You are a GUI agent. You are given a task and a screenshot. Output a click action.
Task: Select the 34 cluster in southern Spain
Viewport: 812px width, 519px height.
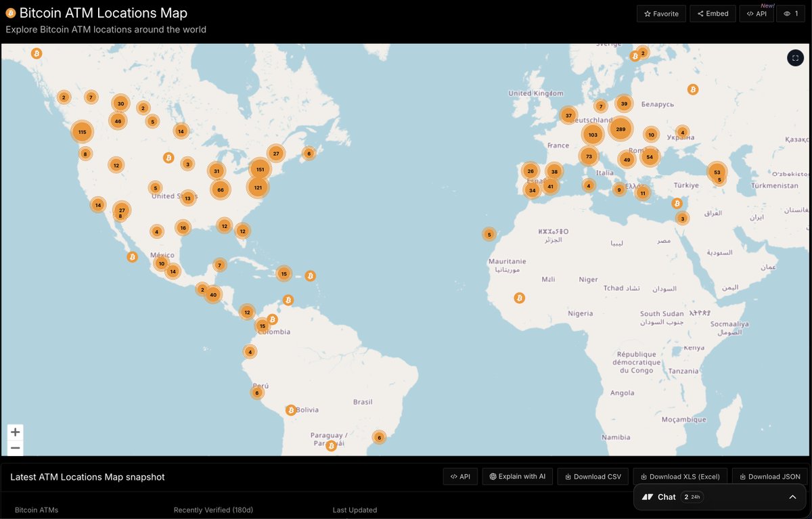pos(533,190)
